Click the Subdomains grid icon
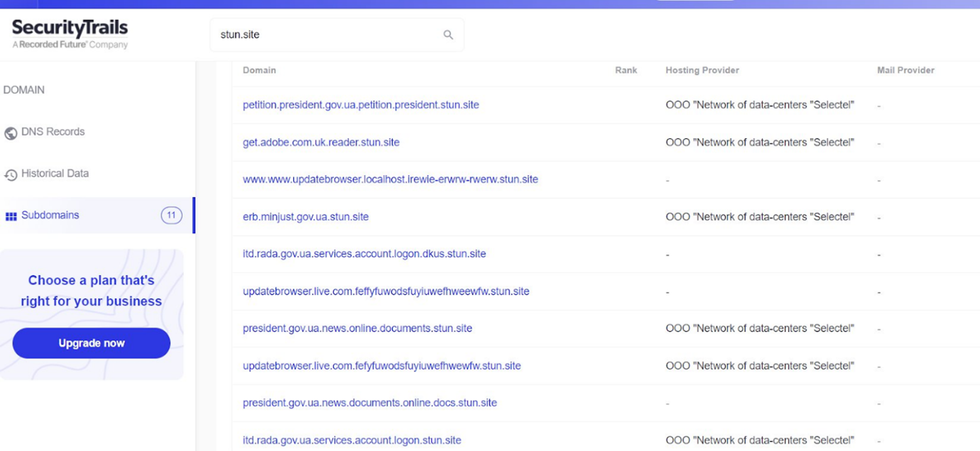980x451 pixels. tap(11, 216)
